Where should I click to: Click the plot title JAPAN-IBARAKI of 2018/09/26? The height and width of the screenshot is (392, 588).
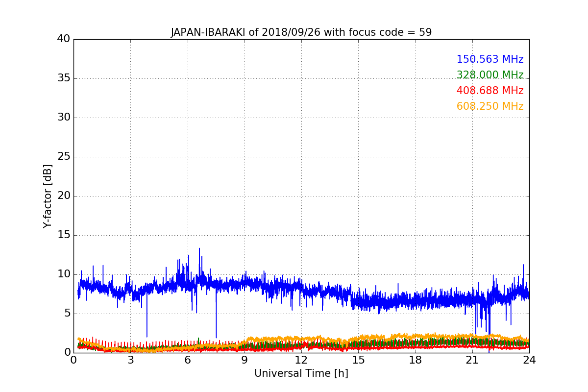(x=301, y=32)
